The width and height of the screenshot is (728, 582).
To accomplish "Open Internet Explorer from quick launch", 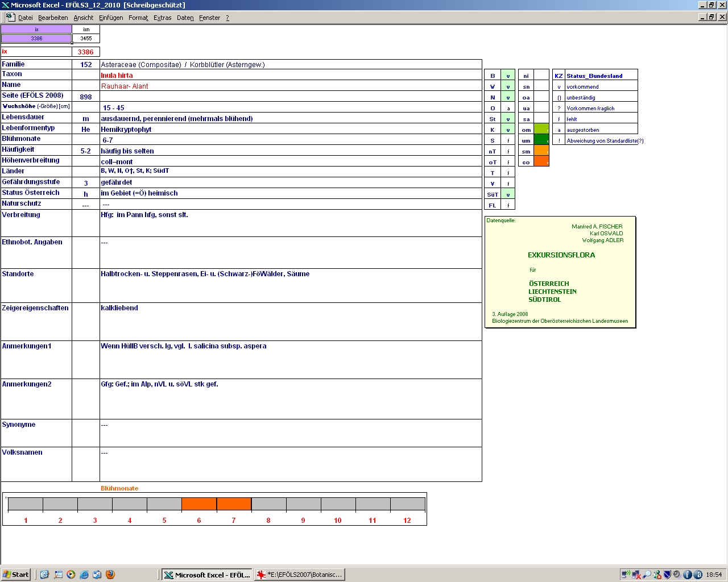I will point(84,575).
